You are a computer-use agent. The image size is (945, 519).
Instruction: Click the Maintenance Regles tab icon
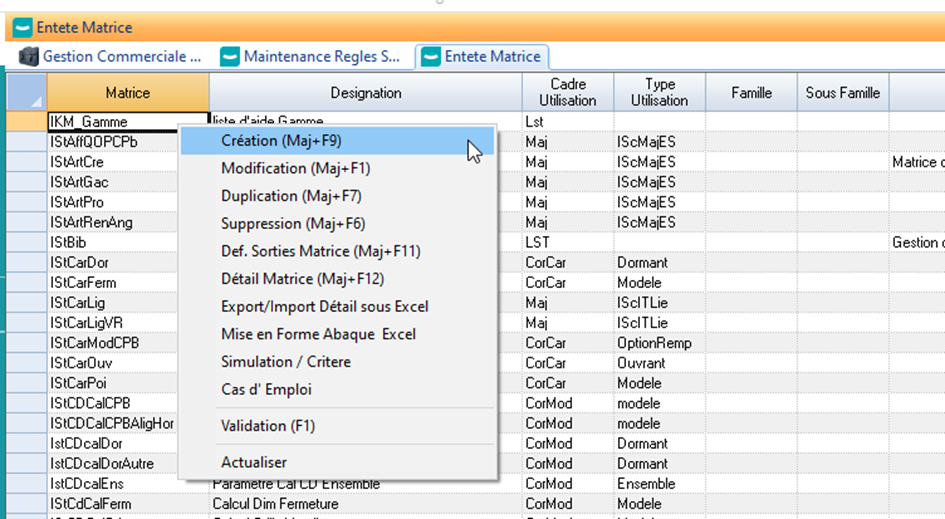(230, 57)
